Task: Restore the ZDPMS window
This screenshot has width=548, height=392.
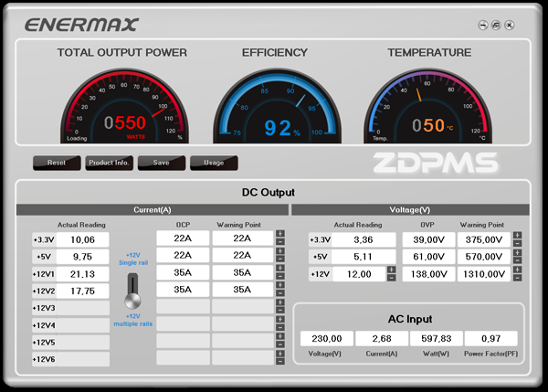Action: click(x=496, y=26)
